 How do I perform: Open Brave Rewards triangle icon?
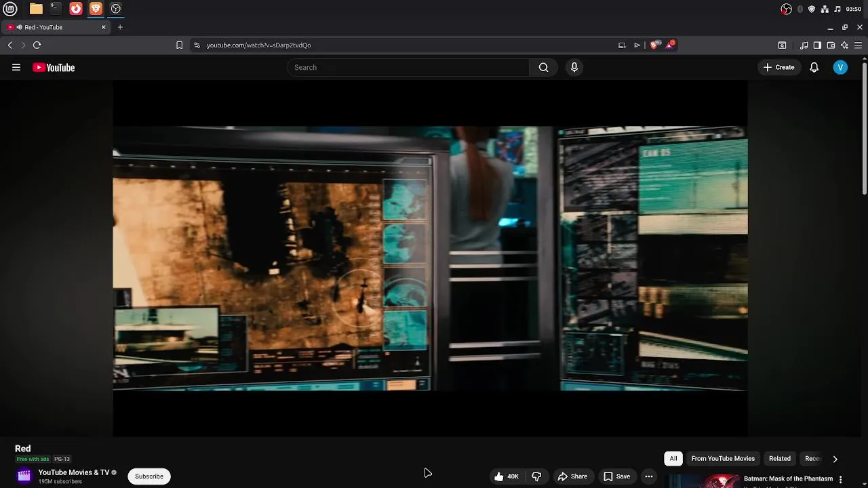point(671,45)
